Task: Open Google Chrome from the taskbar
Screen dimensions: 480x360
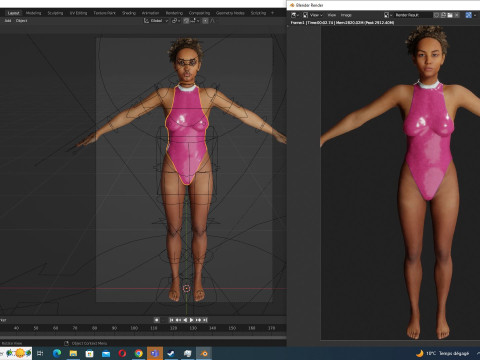Action: (139, 353)
